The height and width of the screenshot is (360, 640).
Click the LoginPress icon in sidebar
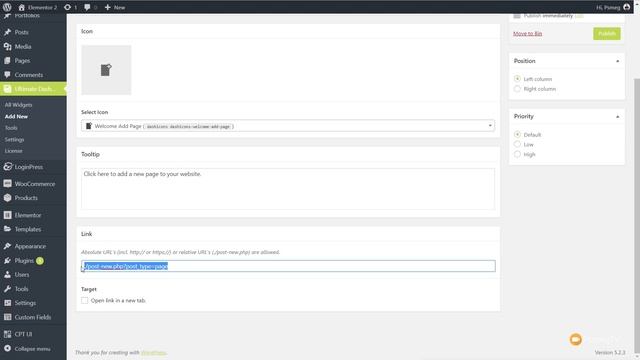(7, 167)
